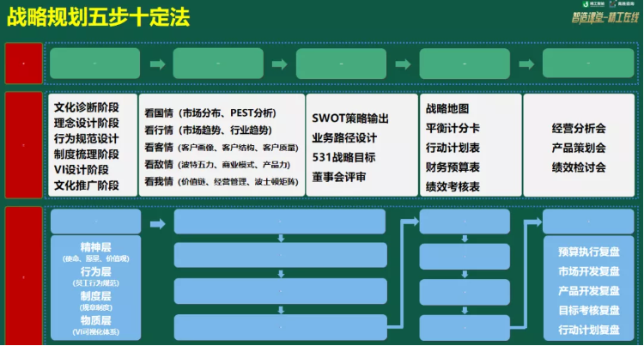Click the top red block on the left
Image resolution: width=644 pixels, height=346 pixels.
[x=23, y=64]
